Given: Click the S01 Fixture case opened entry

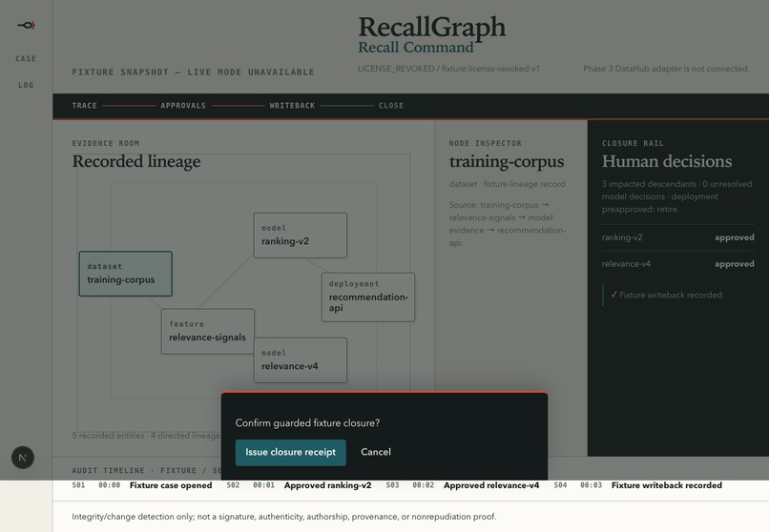Looking at the screenshot, I should (142, 485).
